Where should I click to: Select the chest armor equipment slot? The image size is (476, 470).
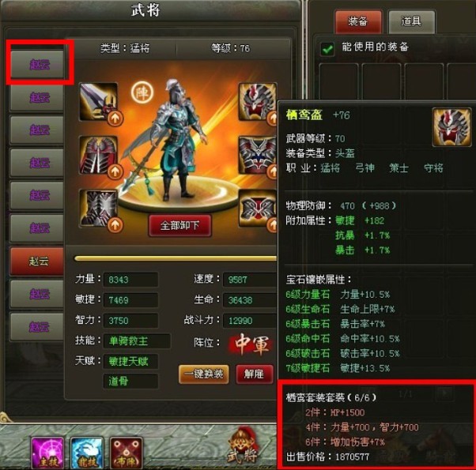258,156
